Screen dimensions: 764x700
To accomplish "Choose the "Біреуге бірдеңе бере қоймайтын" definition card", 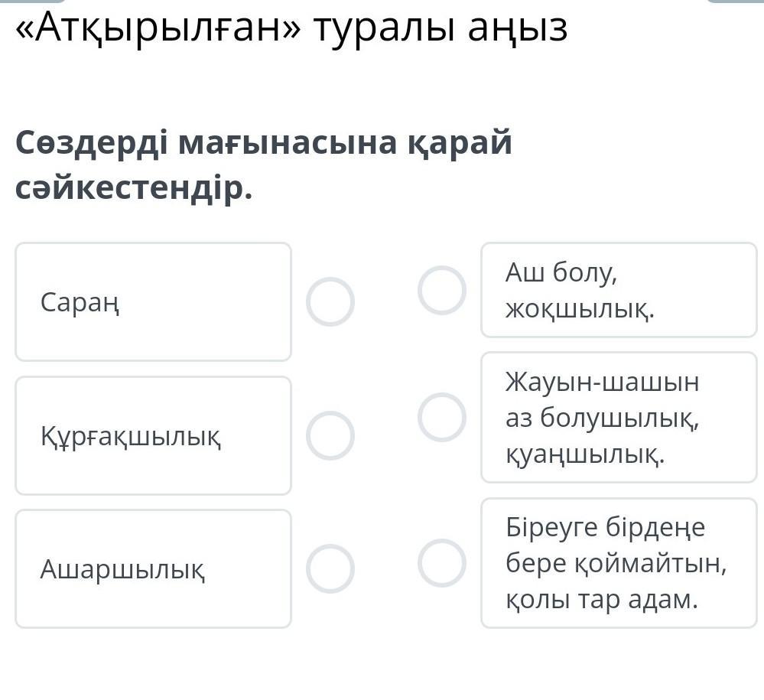I will pos(618,562).
